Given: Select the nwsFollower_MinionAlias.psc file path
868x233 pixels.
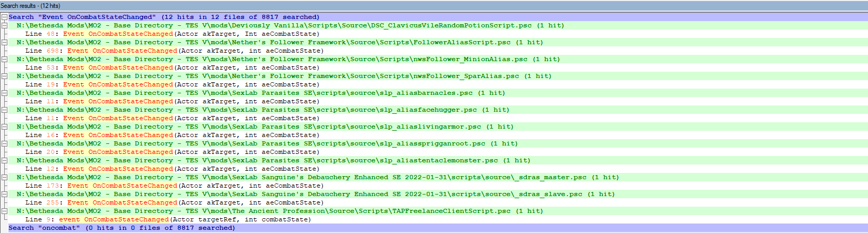Looking at the screenshot, I should (x=288, y=59).
